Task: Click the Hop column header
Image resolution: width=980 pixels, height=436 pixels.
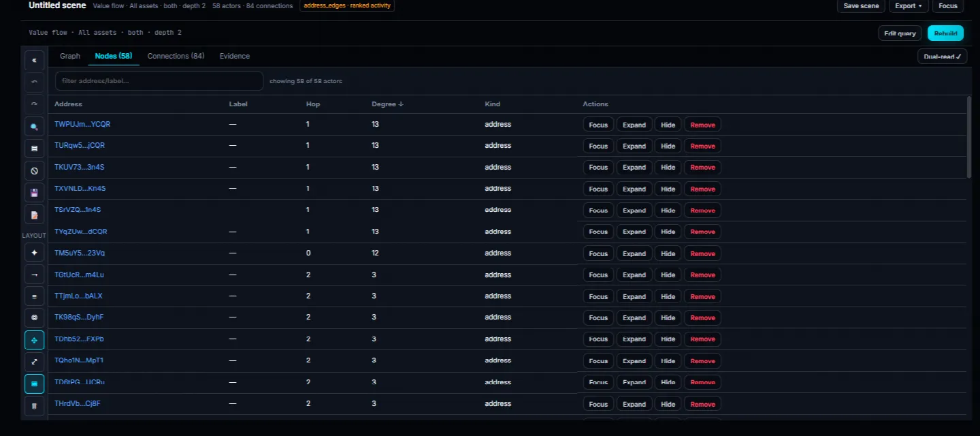Action: pyautogui.click(x=313, y=104)
